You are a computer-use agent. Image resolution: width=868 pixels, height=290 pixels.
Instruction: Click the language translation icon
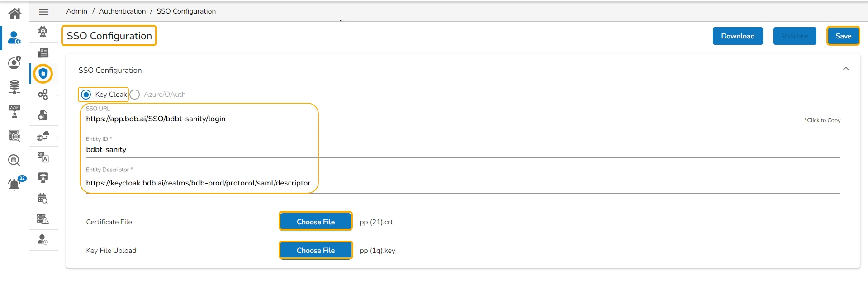click(x=43, y=157)
